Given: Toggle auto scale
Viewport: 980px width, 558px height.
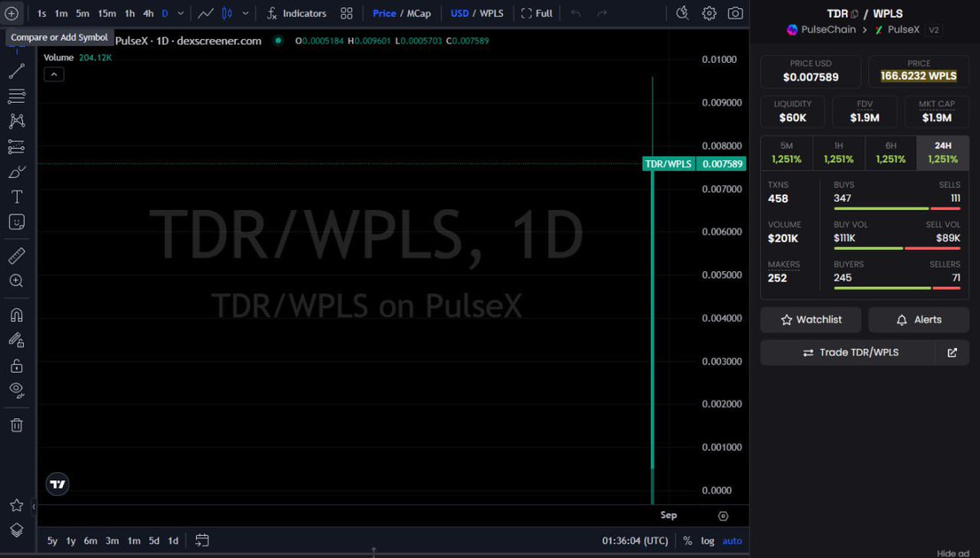Looking at the screenshot, I should pyautogui.click(x=733, y=541).
